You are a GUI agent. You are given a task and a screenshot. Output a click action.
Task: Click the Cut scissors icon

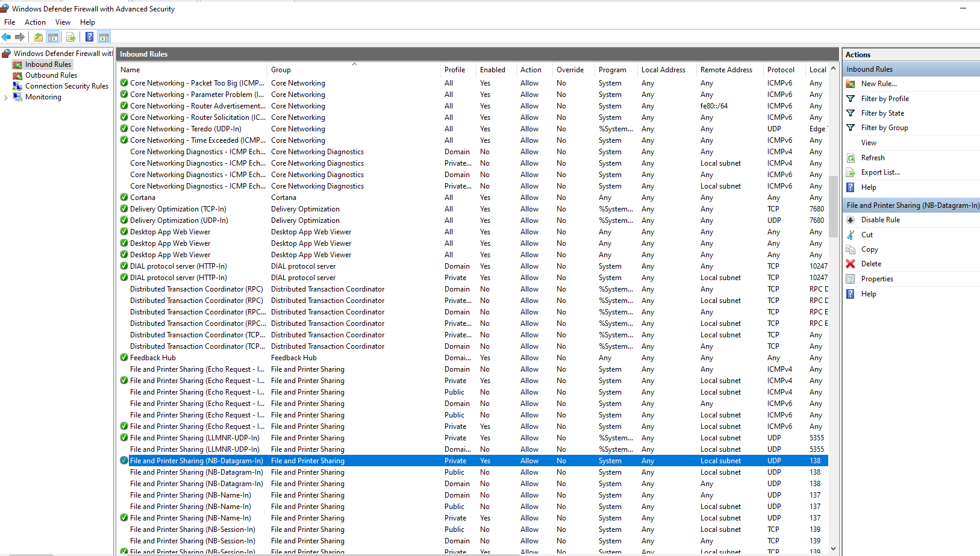pyautogui.click(x=850, y=235)
